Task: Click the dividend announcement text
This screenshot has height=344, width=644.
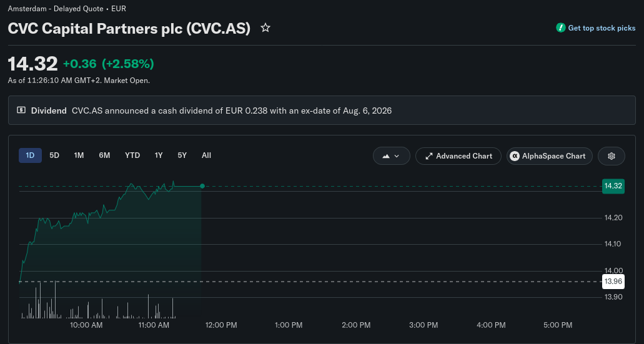Action: 232,111
